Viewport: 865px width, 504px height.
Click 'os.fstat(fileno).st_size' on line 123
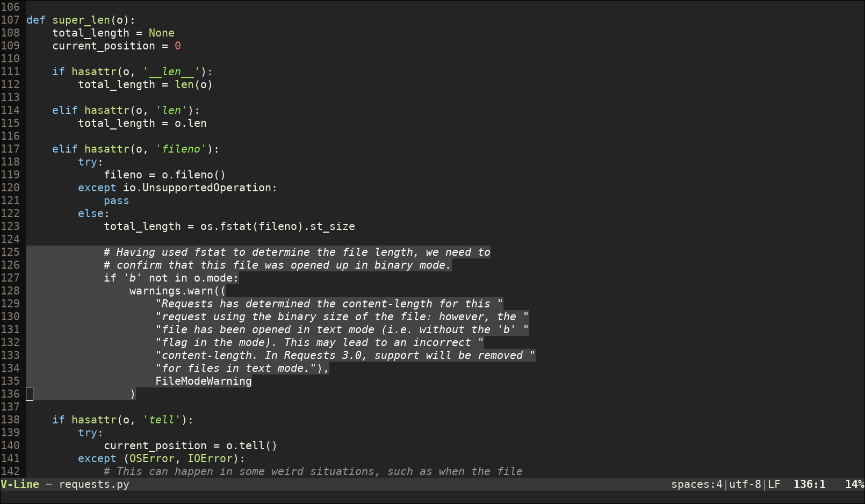(278, 226)
